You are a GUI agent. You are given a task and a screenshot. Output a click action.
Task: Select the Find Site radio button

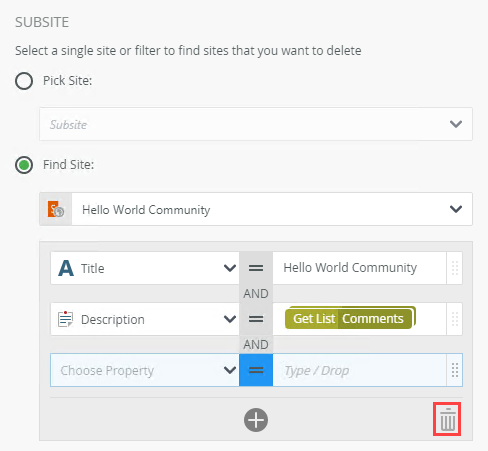click(24, 165)
